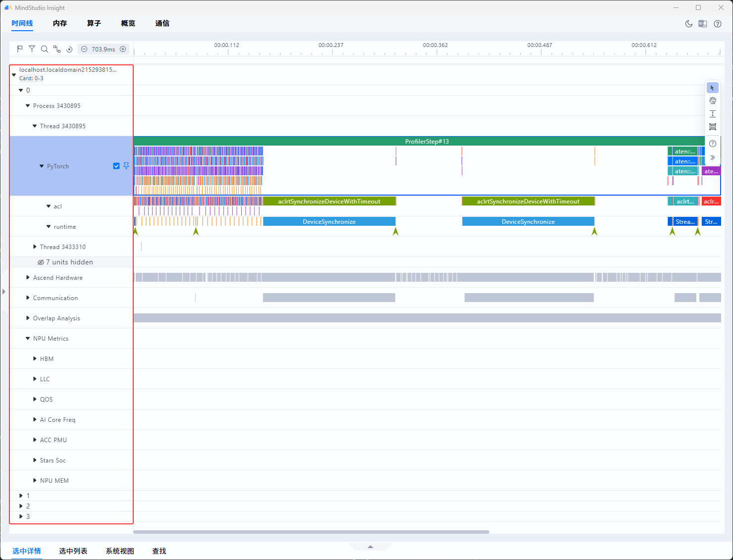Open the 选中列表 bottom tab
Screen dimensions: 733x560
73,551
